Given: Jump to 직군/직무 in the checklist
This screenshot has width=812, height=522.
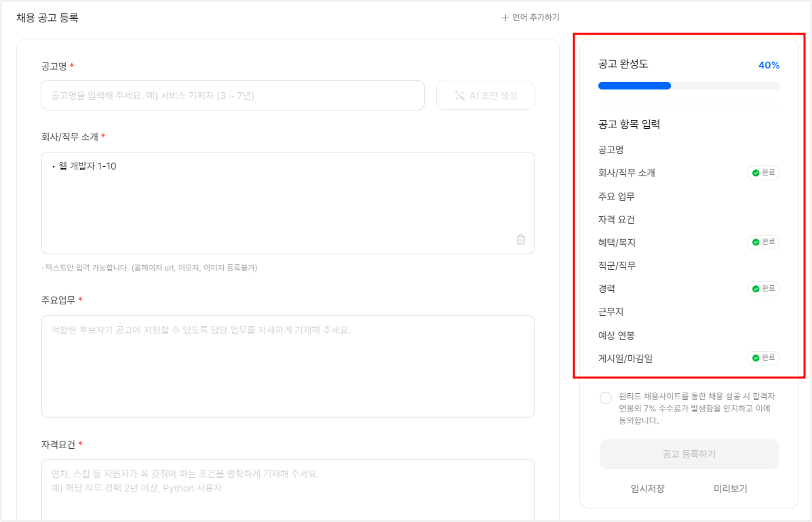Looking at the screenshot, I should (x=617, y=266).
